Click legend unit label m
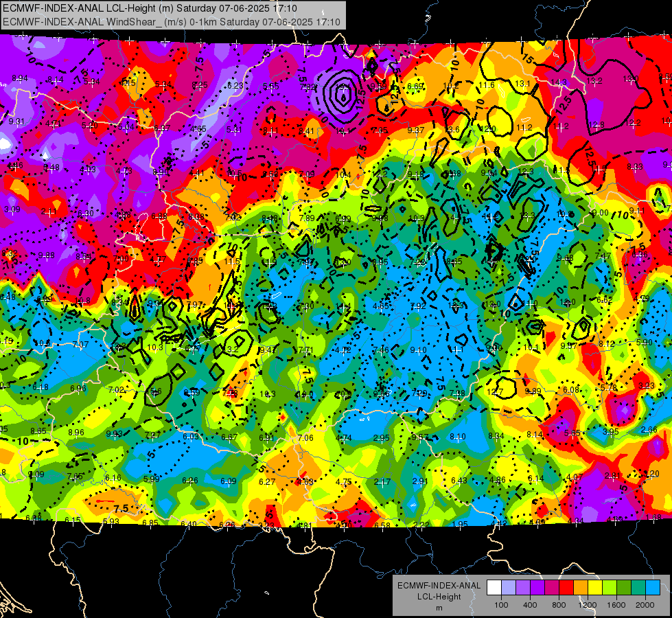This screenshot has width=672, height=618. [439, 608]
